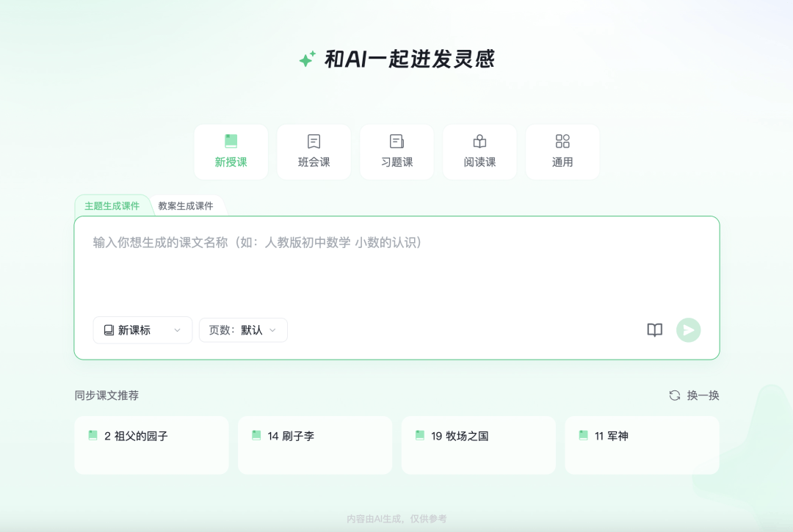Choose the 2 祖父的园子 recommended lesson
Viewport: 793px width, 532px height.
click(x=151, y=445)
